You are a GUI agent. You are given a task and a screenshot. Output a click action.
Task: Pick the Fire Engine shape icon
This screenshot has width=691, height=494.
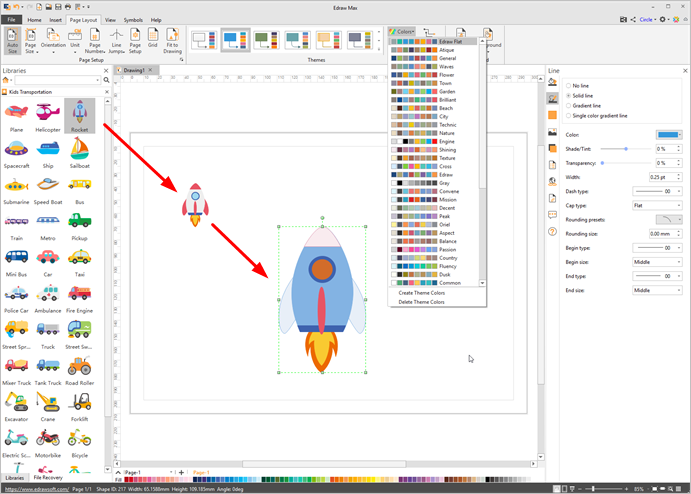point(80,298)
